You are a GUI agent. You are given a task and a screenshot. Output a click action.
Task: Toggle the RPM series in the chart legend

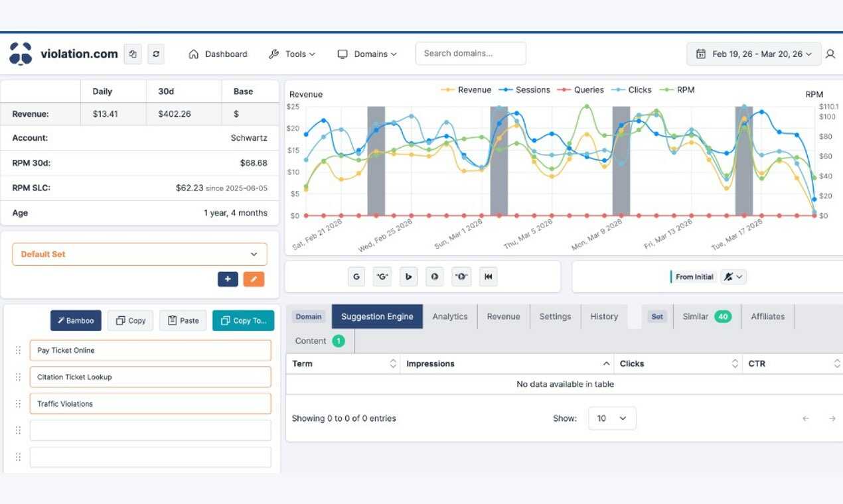676,90
